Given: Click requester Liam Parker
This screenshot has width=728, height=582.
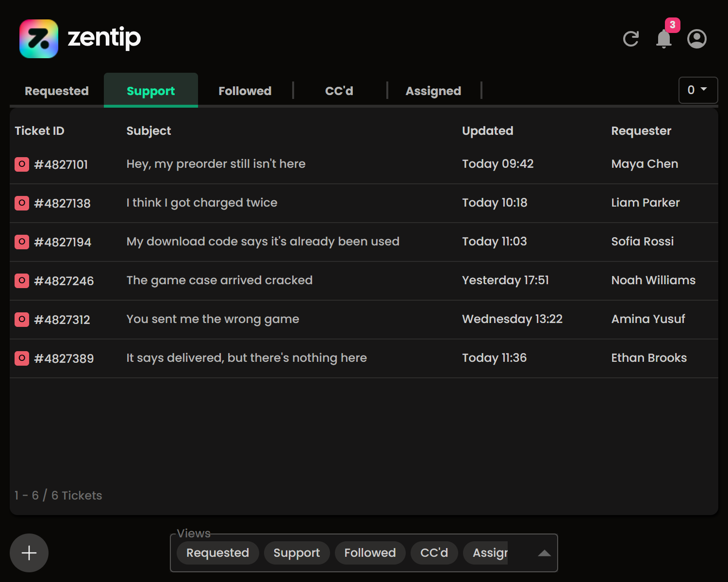Looking at the screenshot, I should pos(645,203).
